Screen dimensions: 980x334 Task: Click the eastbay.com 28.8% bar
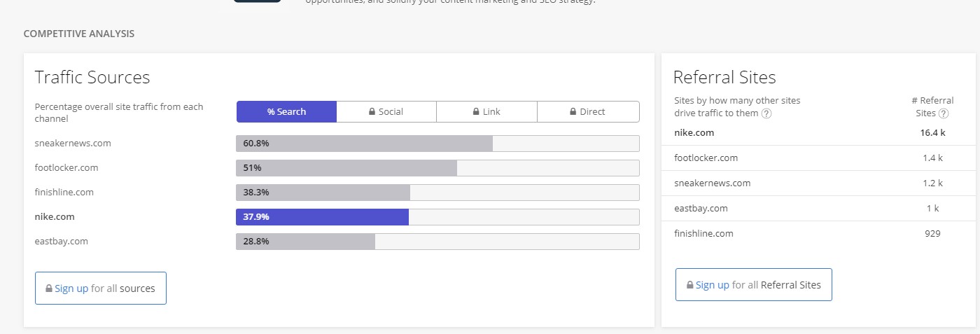pyautogui.click(x=437, y=242)
